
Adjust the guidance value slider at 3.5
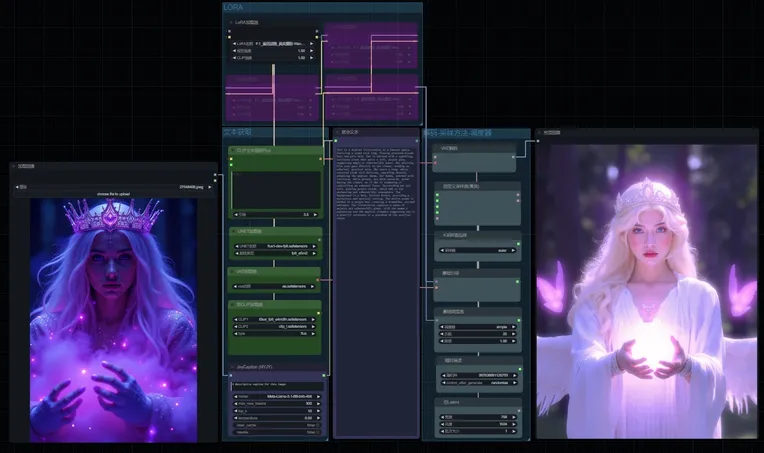click(x=274, y=214)
